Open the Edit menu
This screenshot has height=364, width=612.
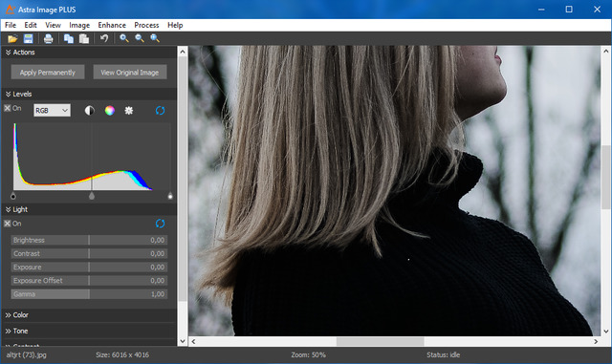coord(31,25)
